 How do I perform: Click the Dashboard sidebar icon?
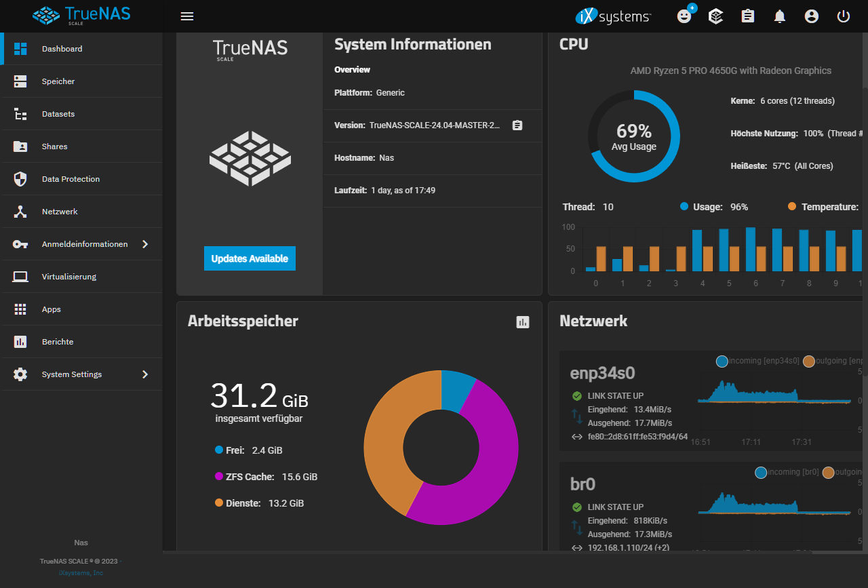pos(20,49)
